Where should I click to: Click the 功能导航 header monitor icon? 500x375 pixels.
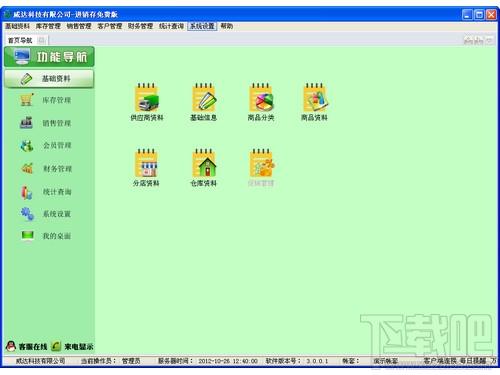(x=22, y=57)
